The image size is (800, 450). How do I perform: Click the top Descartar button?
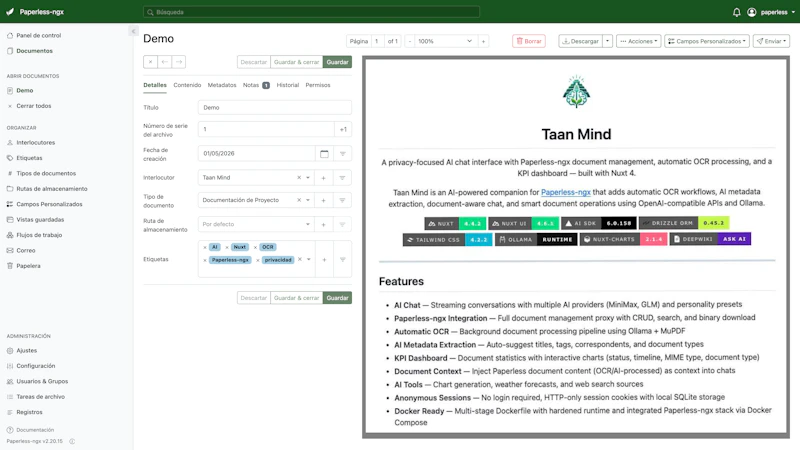pyautogui.click(x=254, y=62)
